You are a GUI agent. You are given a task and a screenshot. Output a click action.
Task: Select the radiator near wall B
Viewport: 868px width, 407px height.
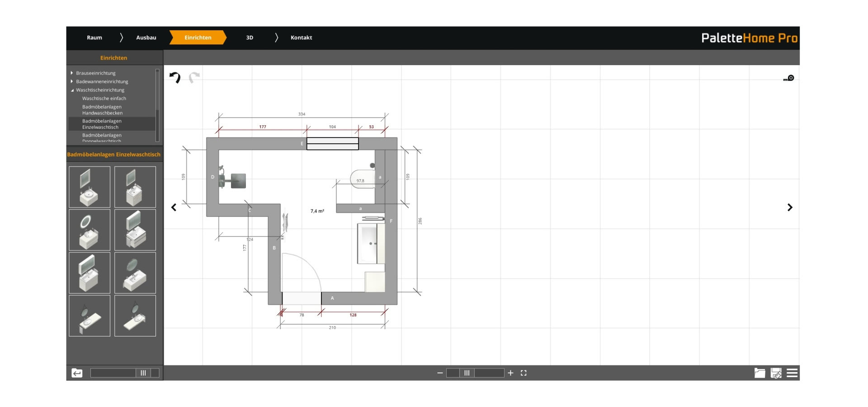285,222
